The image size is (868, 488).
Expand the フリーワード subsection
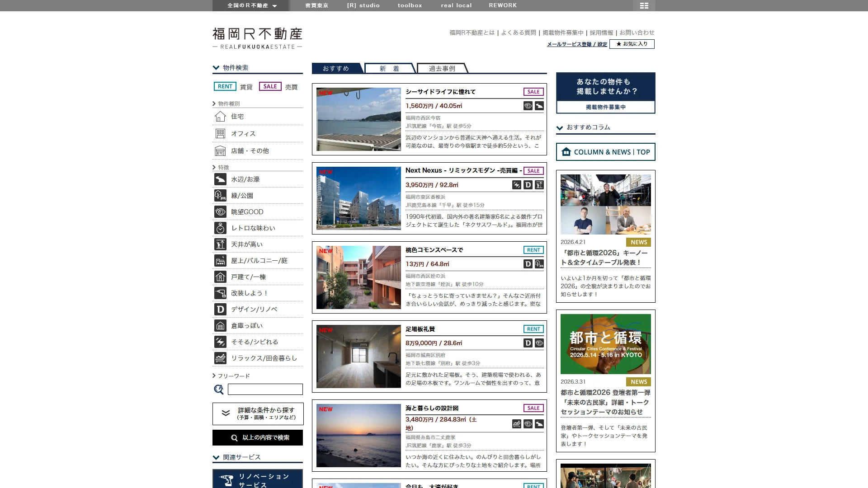(231, 376)
